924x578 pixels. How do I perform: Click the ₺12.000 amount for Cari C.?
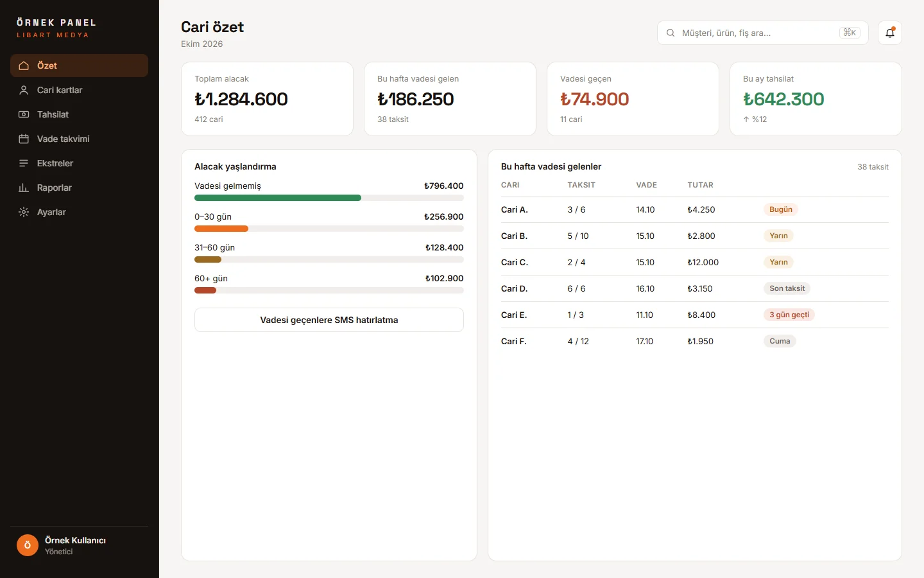(703, 262)
